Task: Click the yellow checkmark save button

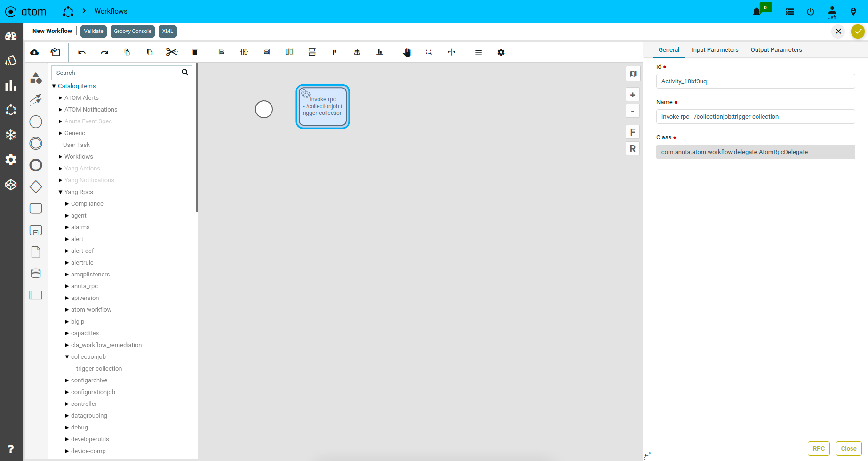Action: click(858, 32)
